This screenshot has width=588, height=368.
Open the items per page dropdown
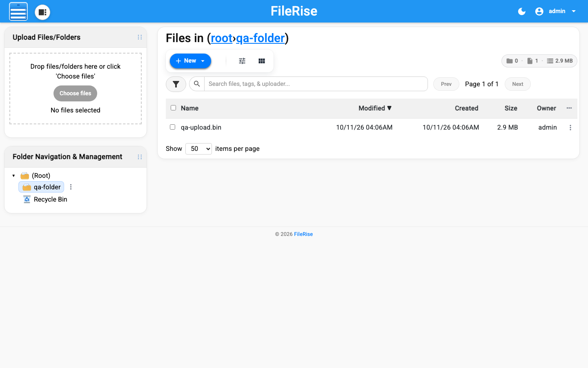(x=198, y=149)
